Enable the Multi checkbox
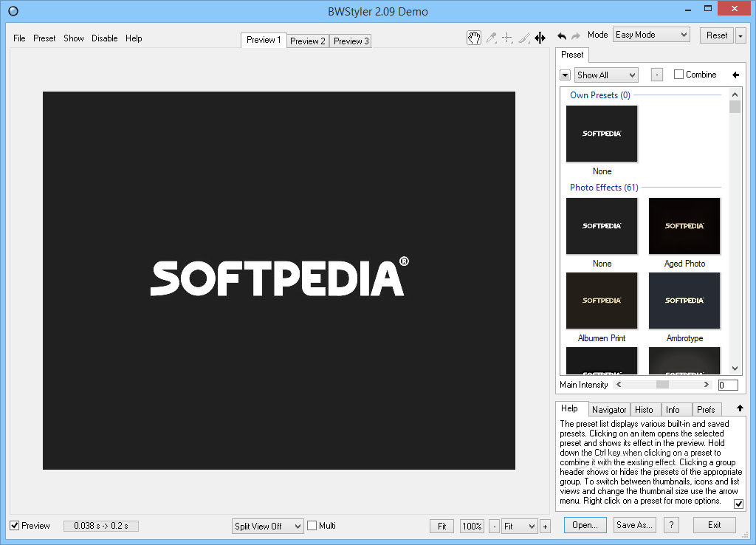756x545 pixels. (x=312, y=526)
